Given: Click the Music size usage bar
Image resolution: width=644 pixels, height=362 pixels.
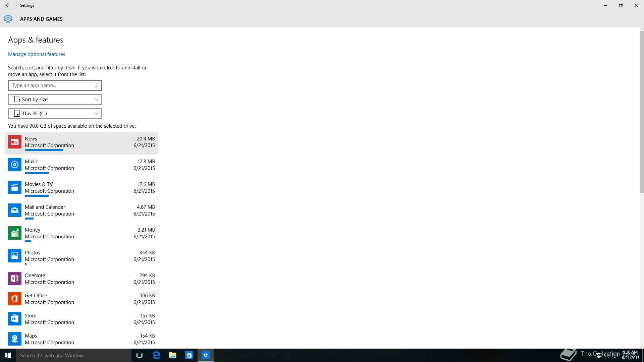Looking at the screenshot, I should pos(37,173).
